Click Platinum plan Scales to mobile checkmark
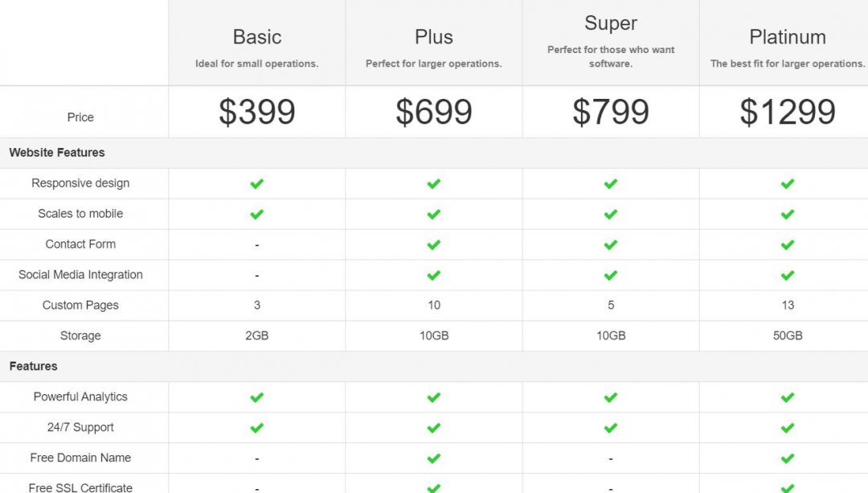The width and height of the screenshot is (868, 493). [x=788, y=214]
